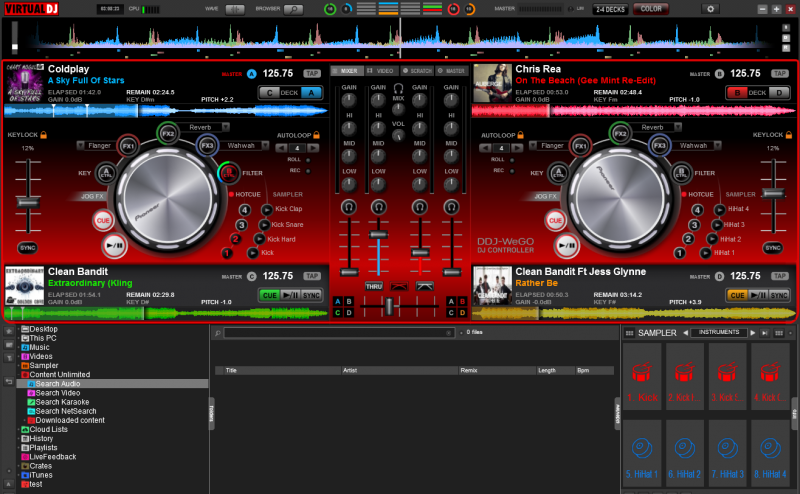Click the pitch fader handle on deck A
The width and height of the screenshot is (800, 494).
tap(28, 203)
